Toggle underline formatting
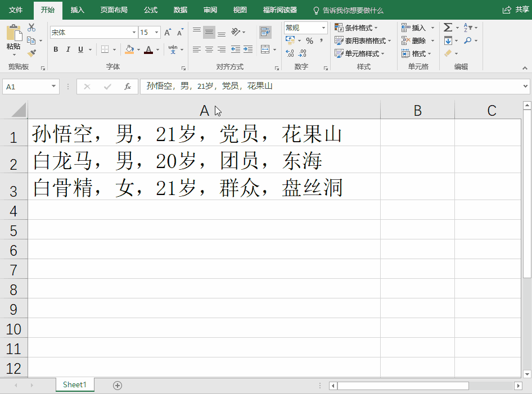 [x=79, y=50]
